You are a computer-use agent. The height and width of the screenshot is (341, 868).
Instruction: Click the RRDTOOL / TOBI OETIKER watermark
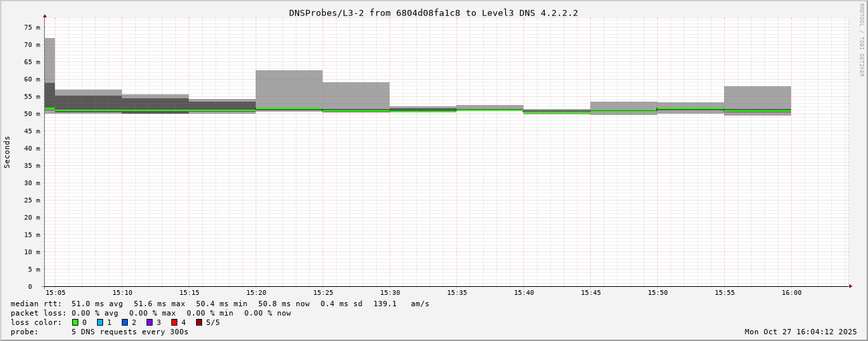(x=861, y=39)
